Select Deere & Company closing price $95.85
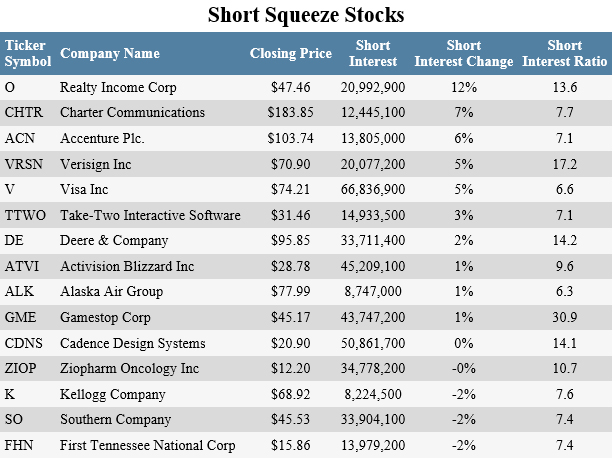Viewport: 613px width, 459px height. (x=293, y=240)
